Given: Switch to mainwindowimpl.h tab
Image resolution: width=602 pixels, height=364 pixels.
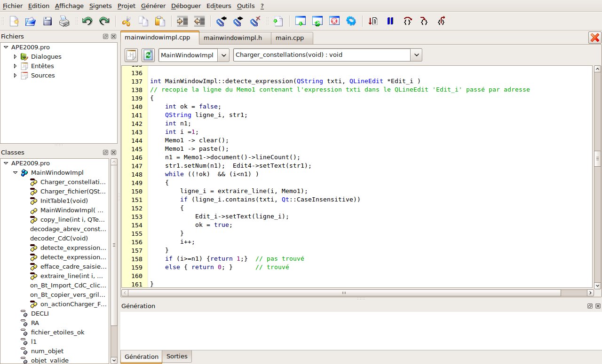Looking at the screenshot, I should pos(236,38).
